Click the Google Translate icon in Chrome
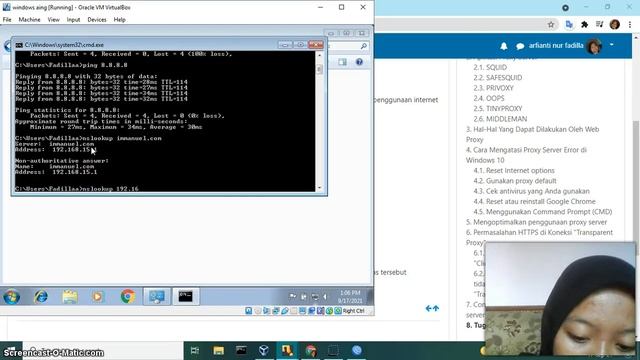Image resolution: width=640 pixels, height=360 pixels. [x=569, y=25]
